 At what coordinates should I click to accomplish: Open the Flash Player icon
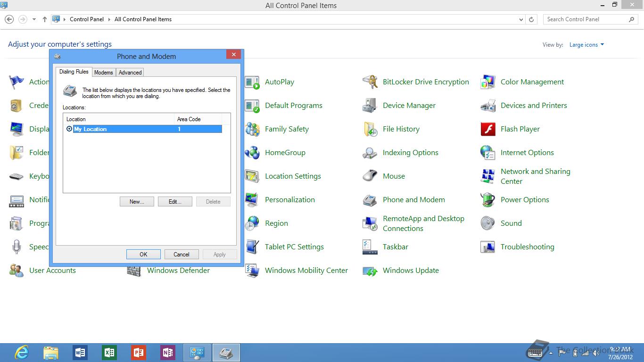pyautogui.click(x=488, y=129)
